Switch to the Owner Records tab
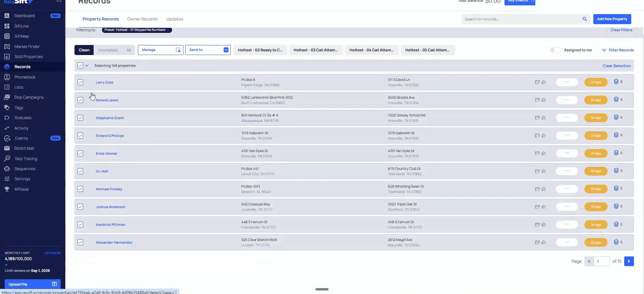 (142, 19)
